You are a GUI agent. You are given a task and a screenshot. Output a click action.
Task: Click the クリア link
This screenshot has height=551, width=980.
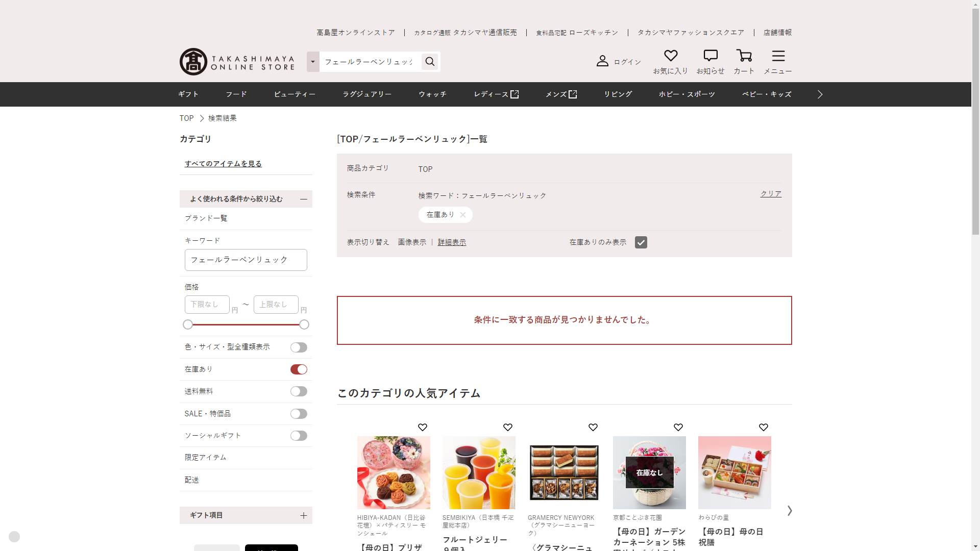770,194
